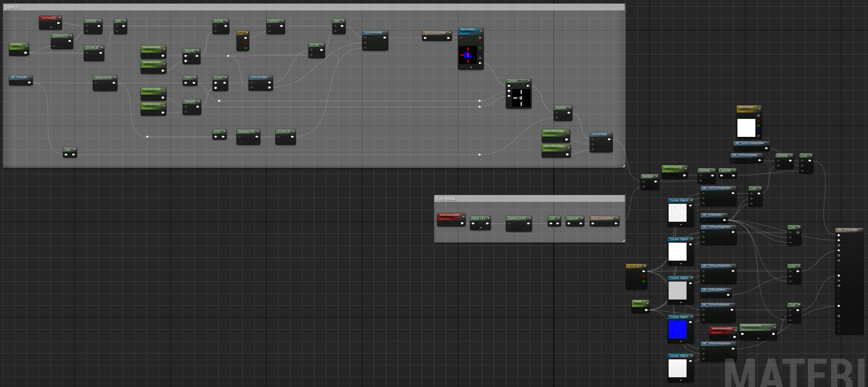The image size is (868, 387).
Task: Select the MF_TriPlanProjNormal node title
Action: [x=716, y=305]
